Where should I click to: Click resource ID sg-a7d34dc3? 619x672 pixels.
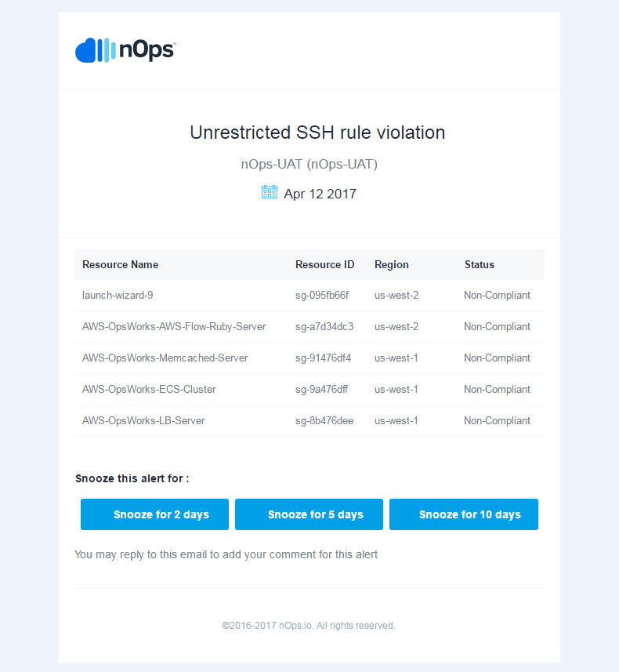324,326
